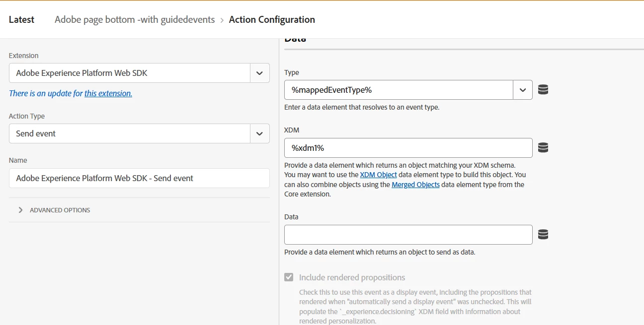Open data element picker for Data field
Screen dimensions: 644x325
click(x=543, y=235)
